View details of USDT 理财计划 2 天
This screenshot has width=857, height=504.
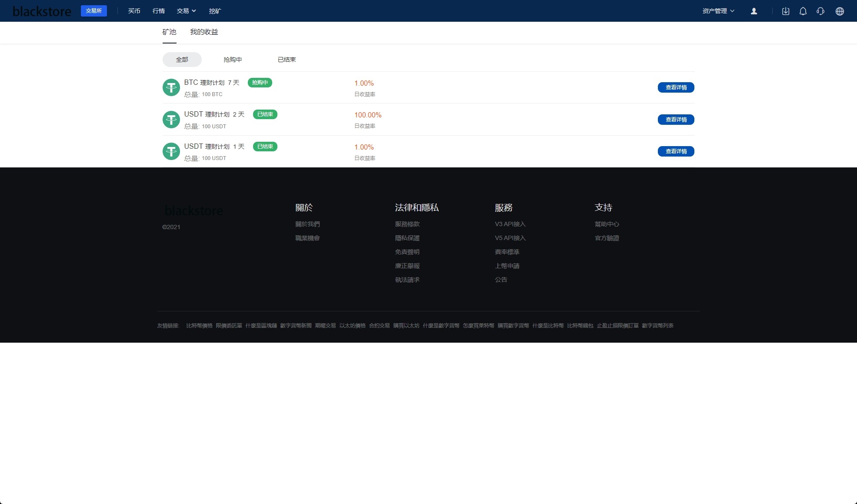point(676,120)
